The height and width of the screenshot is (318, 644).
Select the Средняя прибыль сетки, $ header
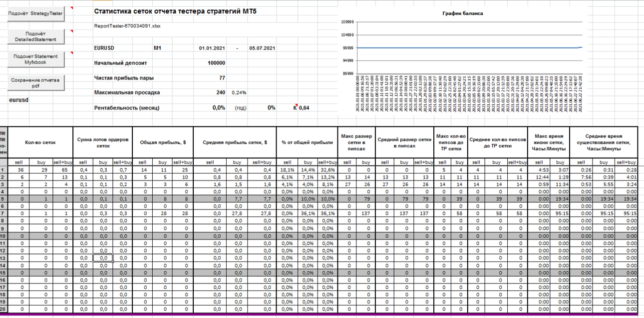point(235,142)
